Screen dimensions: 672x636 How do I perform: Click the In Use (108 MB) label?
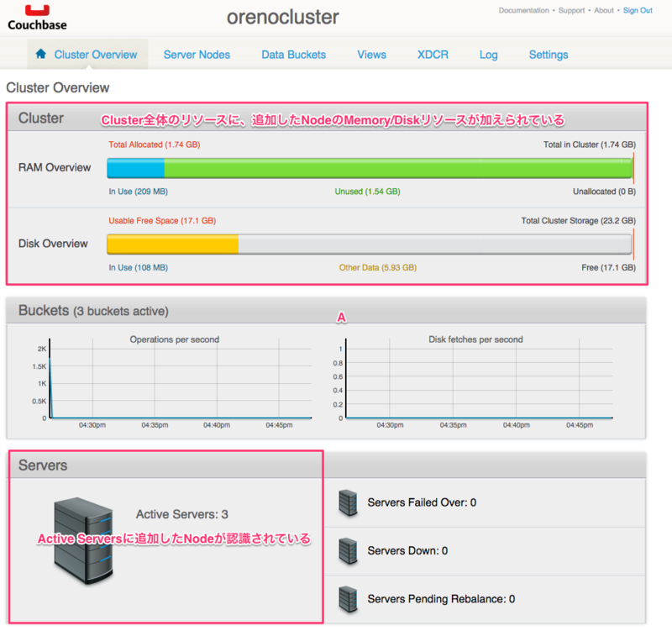[x=138, y=267]
